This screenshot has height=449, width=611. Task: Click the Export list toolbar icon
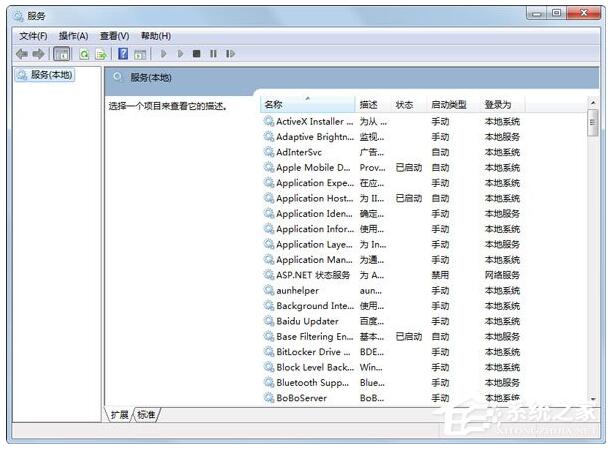101,54
